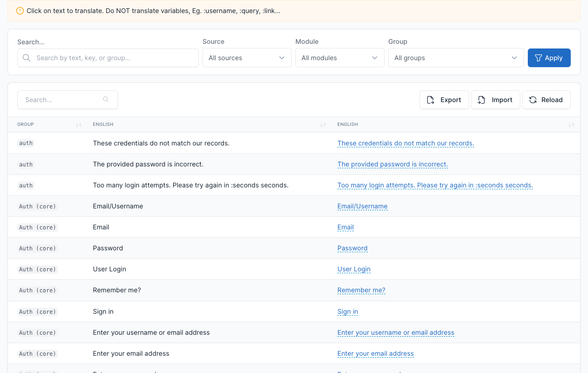
Task: Click the plain source text 'Sign in'
Action: (x=103, y=311)
